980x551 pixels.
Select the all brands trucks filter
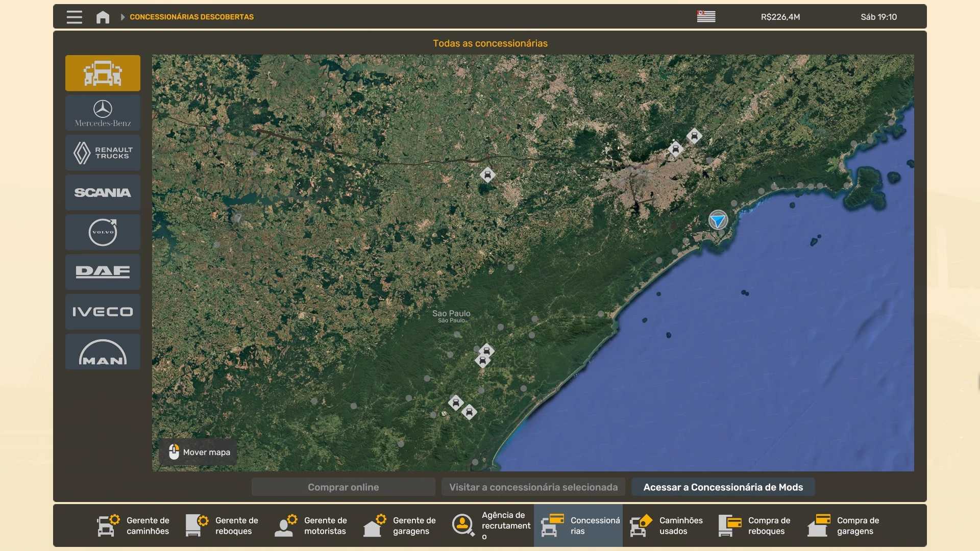point(103,73)
